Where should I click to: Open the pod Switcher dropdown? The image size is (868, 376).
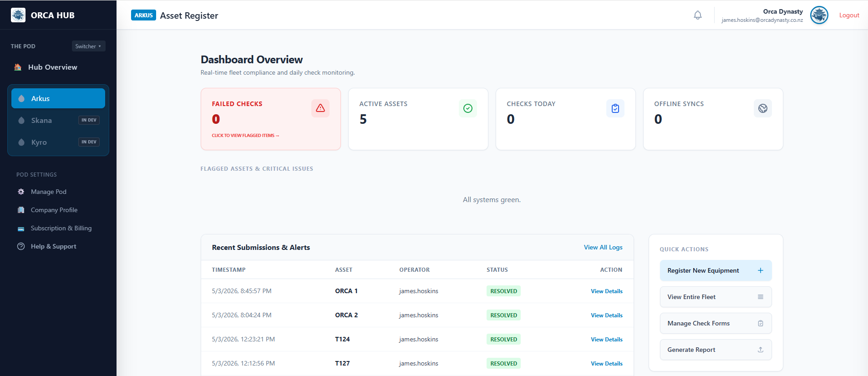point(88,46)
